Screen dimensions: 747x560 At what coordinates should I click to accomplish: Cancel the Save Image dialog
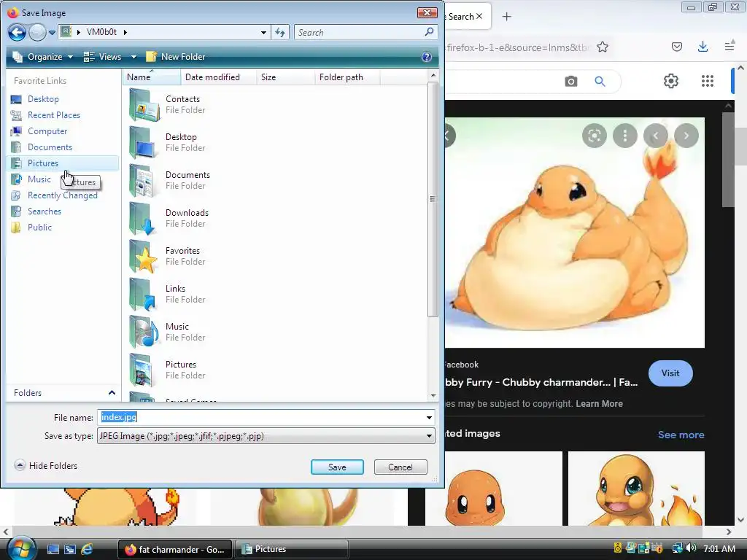[400, 467]
